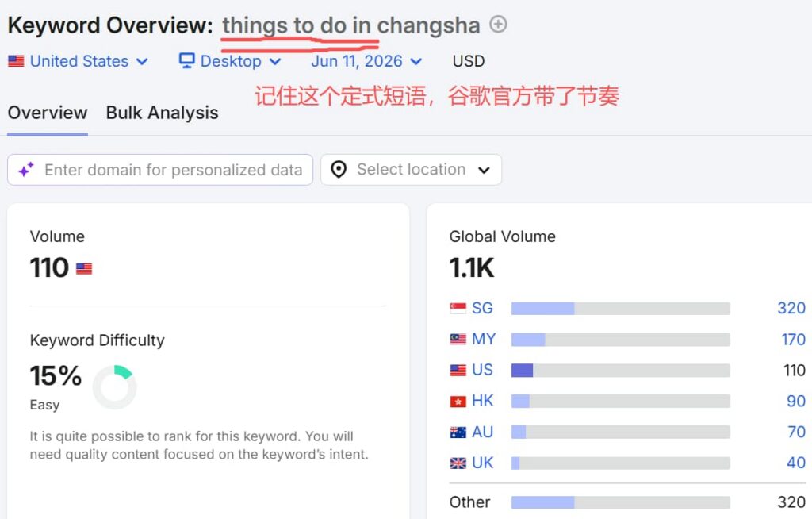Click the Enter domain for personalized data field
This screenshot has height=519, width=812.
pos(160,170)
